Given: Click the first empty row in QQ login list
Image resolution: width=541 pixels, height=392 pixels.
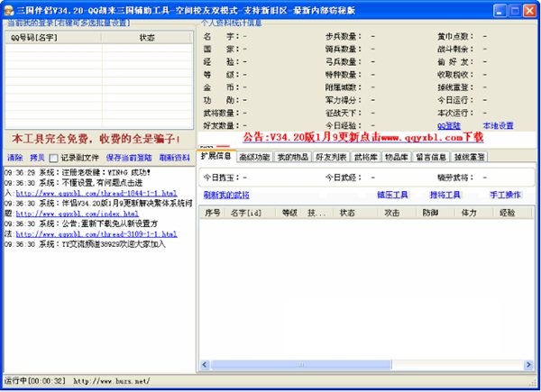Looking at the screenshot, I should pos(99,49).
